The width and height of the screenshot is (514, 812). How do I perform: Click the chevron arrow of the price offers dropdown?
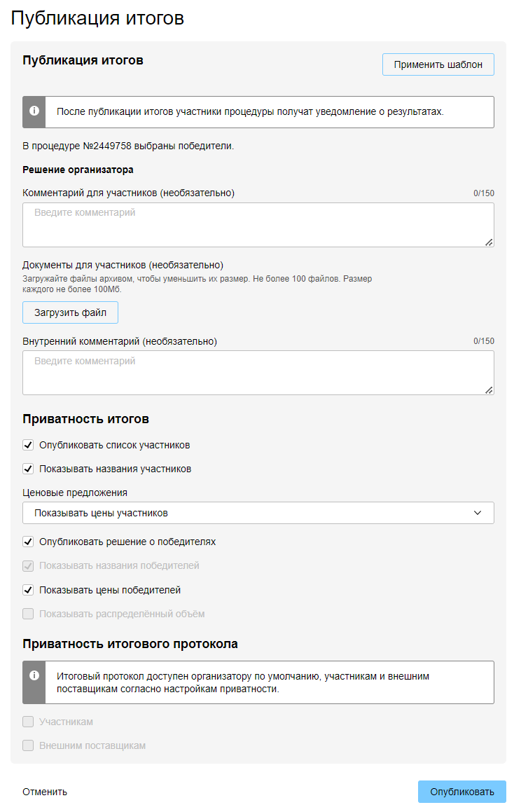click(478, 513)
